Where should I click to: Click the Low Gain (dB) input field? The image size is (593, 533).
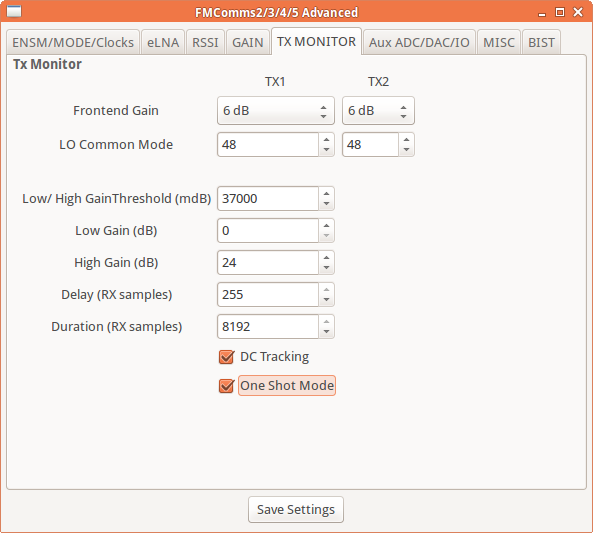coord(268,231)
